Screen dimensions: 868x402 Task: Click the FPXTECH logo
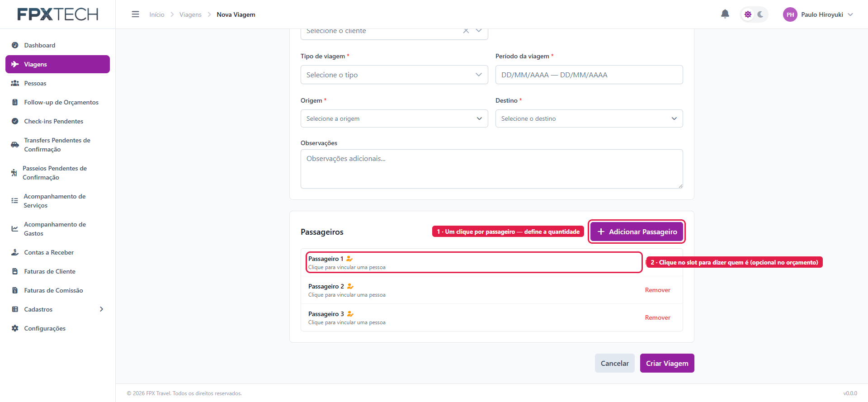[58, 14]
